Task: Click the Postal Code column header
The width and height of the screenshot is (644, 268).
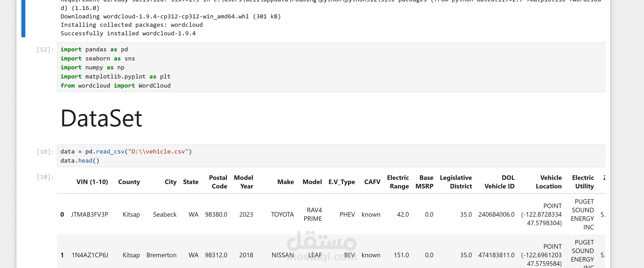Action: (218, 182)
